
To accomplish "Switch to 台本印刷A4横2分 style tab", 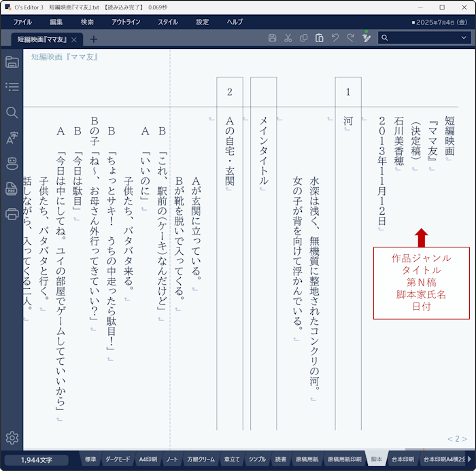I will coord(444,459).
